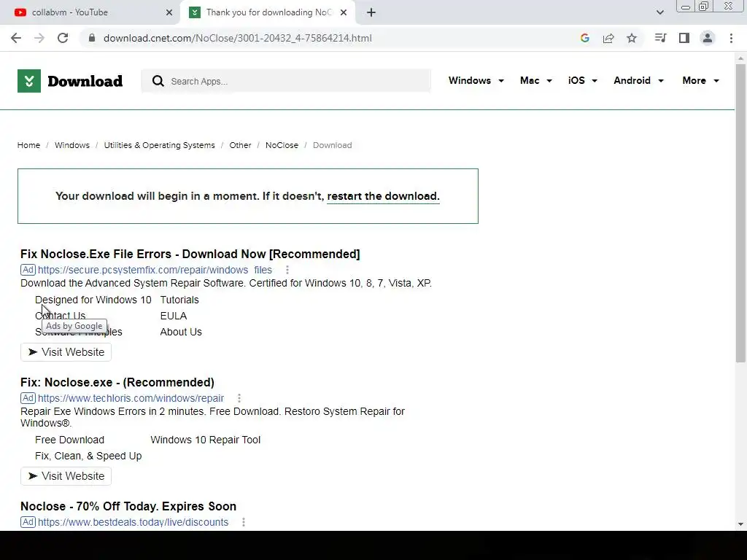The width and height of the screenshot is (747, 560).
Task: Click the scrollbar down arrow
Action: click(740, 524)
